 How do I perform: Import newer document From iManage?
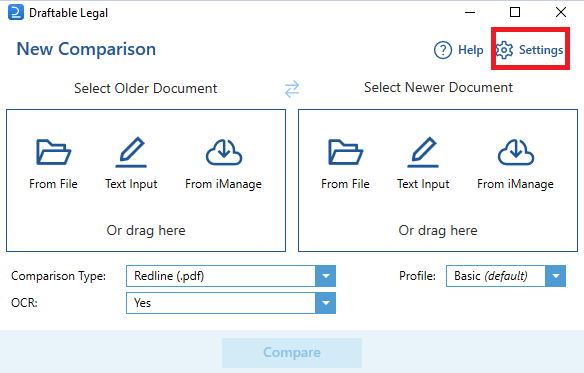pyautogui.click(x=515, y=164)
